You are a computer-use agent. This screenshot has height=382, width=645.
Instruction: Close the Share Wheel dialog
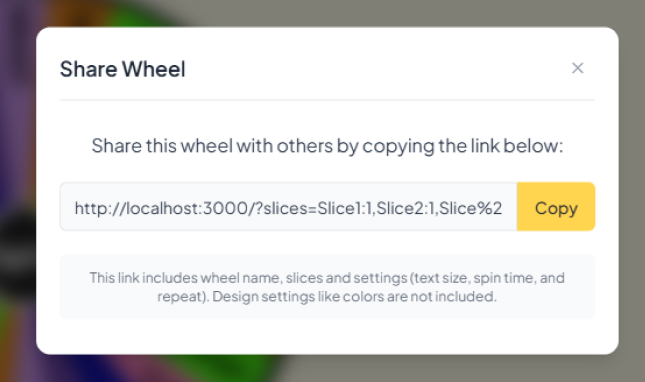tap(578, 68)
